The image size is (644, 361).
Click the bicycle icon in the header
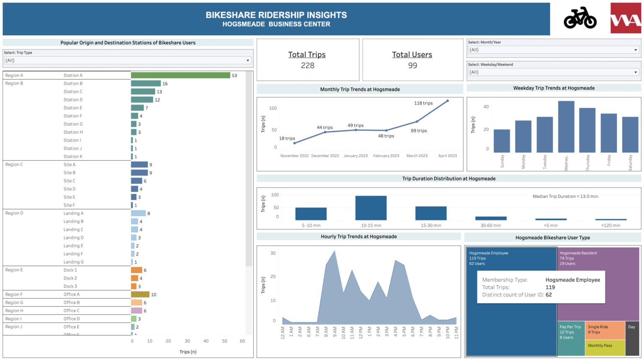coord(580,18)
